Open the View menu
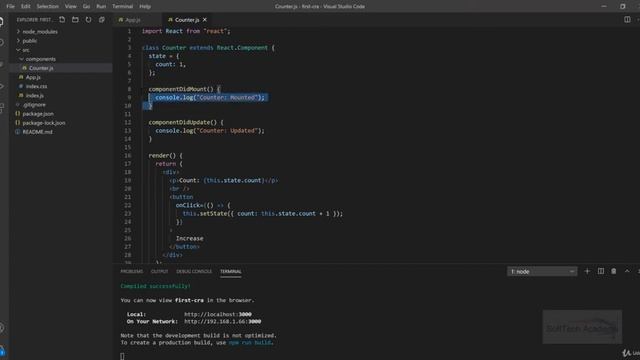 pos(71,6)
